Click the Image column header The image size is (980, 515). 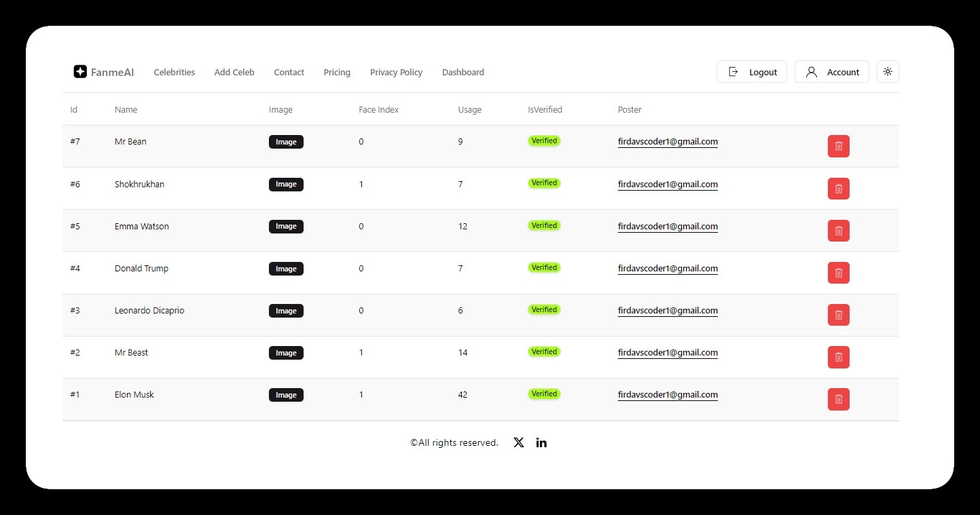[281, 109]
